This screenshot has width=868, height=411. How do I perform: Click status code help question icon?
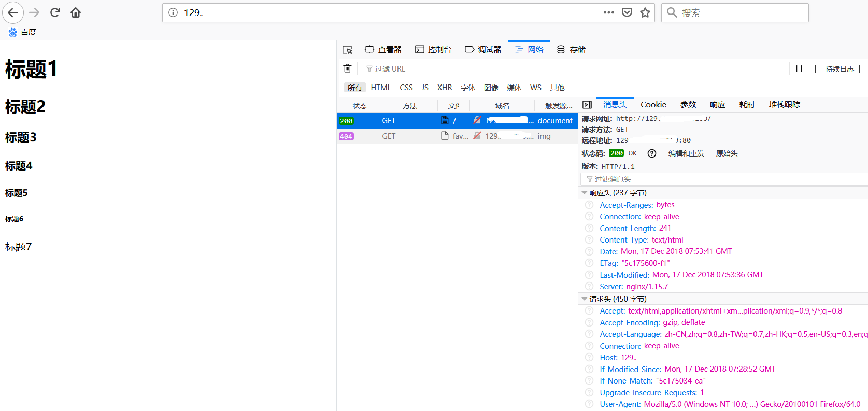tap(652, 153)
